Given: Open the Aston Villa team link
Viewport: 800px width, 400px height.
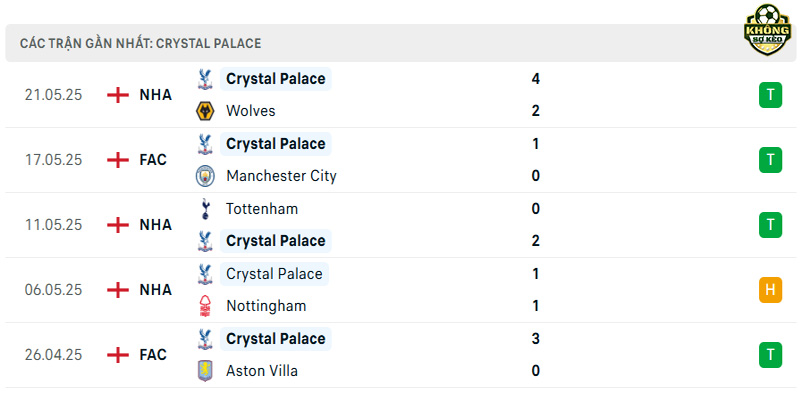Looking at the screenshot, I should [x=262, y=371].
